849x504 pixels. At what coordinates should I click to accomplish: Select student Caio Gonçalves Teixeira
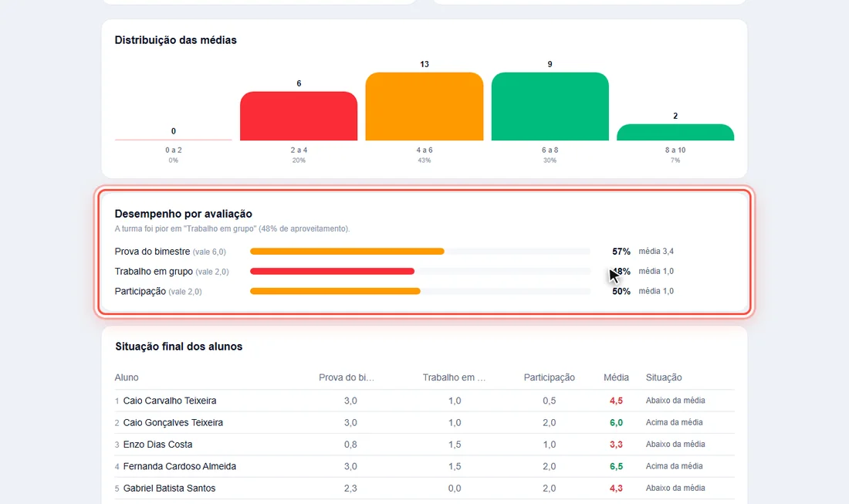point(173,423)
